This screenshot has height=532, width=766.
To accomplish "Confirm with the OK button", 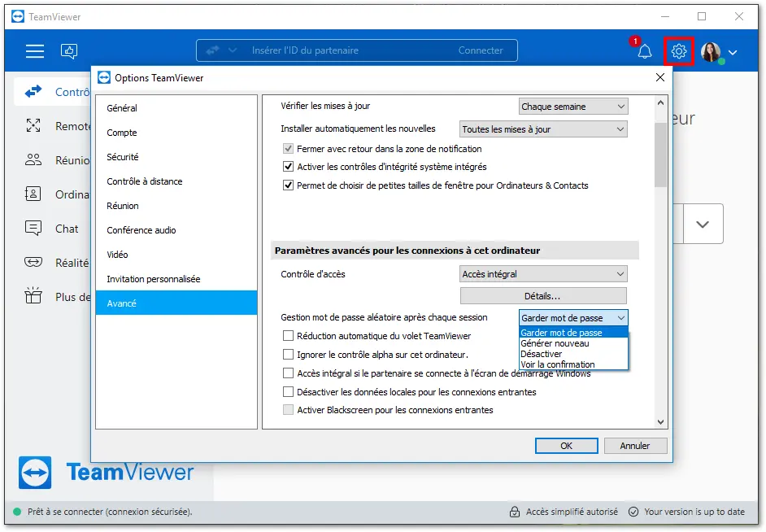I will (x=566, y=446).
